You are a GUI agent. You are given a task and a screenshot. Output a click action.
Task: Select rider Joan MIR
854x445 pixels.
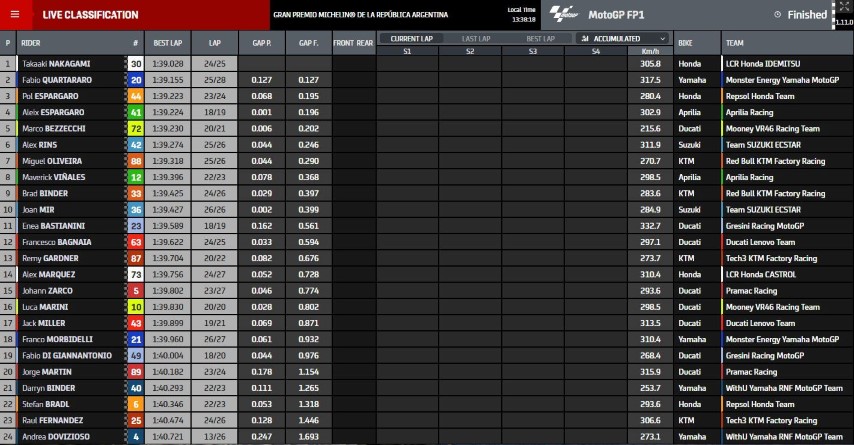point(38,210)
